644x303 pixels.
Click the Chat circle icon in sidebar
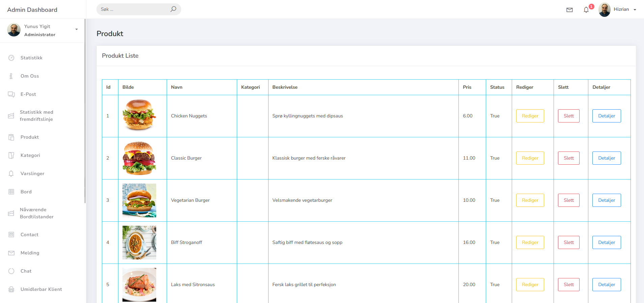pyautogui.click(x=11, y=271)
